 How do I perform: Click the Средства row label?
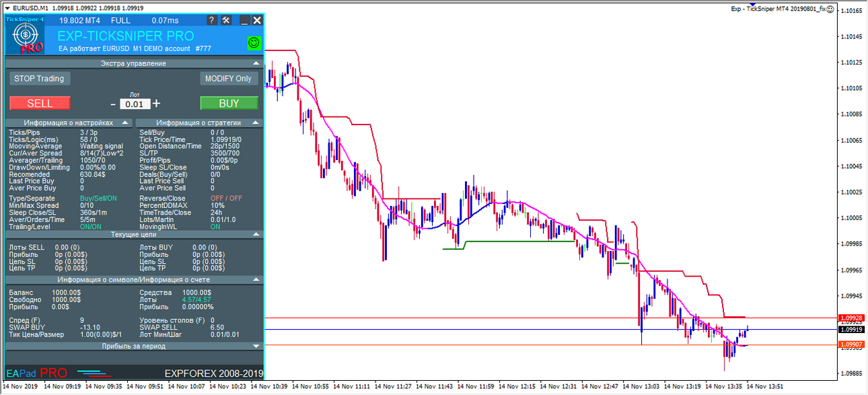(154, 293)
